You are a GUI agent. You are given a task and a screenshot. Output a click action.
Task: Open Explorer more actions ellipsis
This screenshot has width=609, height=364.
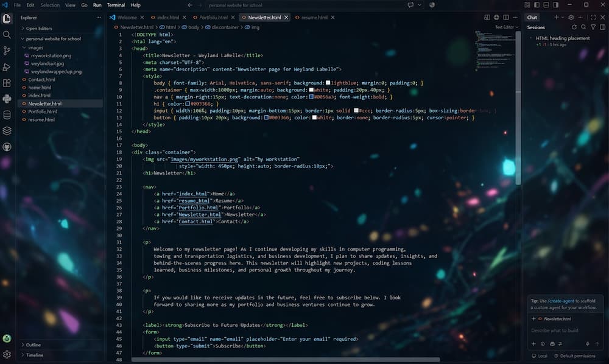(99, 18)
